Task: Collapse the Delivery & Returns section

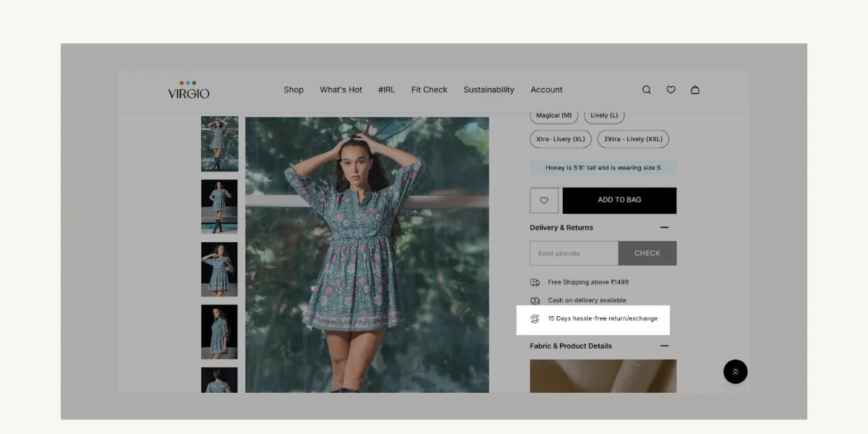Action: click(665, 227)
